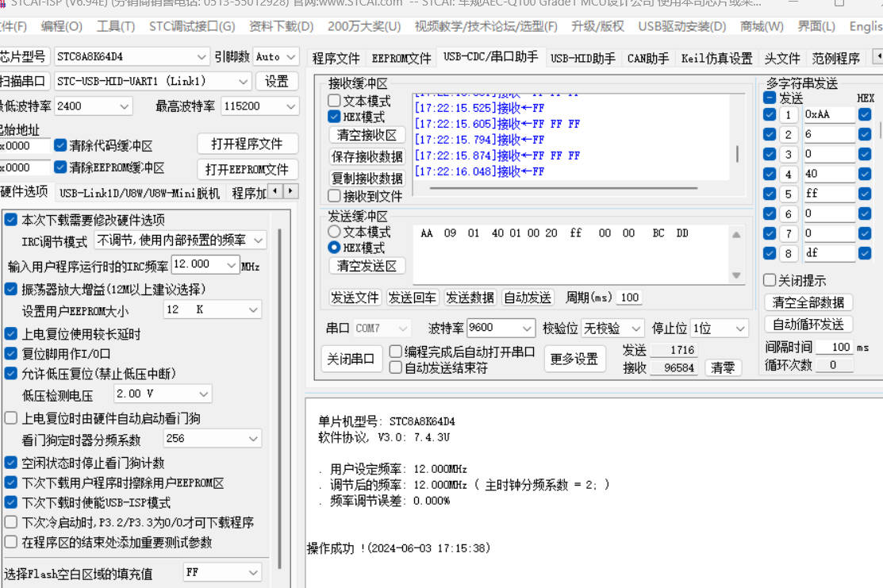
Task: Open 校验位 无校验 dropdown
Action: click(612, 328)
